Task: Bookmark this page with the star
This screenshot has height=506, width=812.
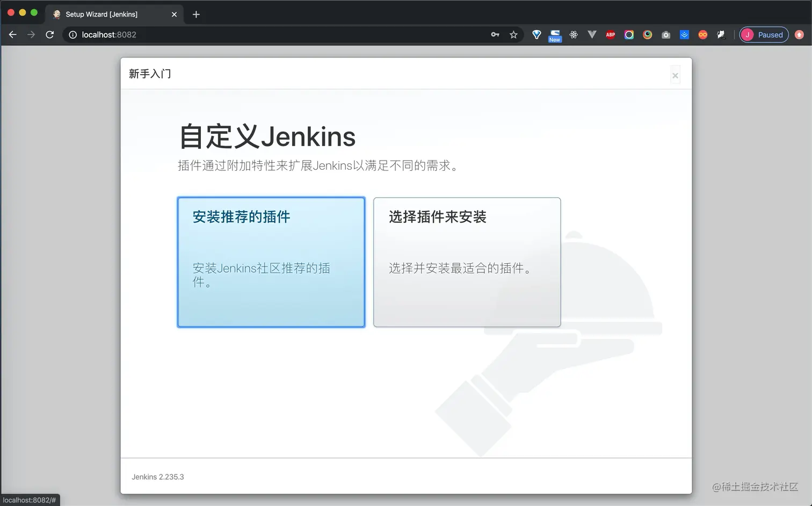Action: (513, 35)
